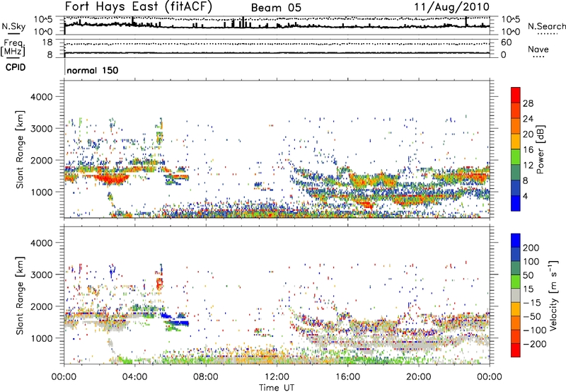Select the '50' Velocity scale value
This screenshot has height=392, width=566.
click(528, 275)
